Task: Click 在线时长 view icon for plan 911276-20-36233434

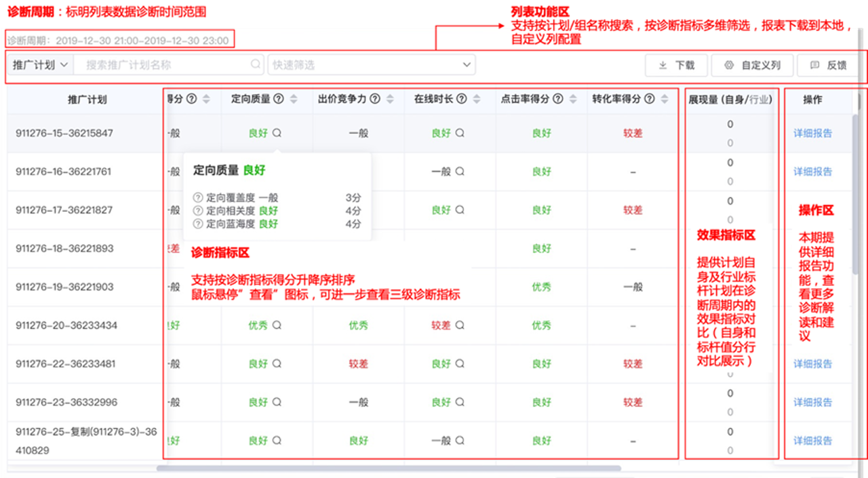Action: (x=460, y=325)
